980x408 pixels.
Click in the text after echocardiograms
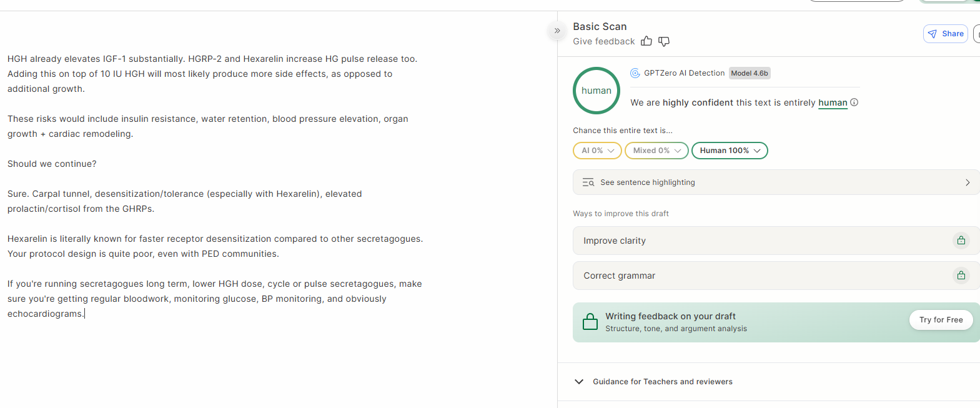coord(86,314)
